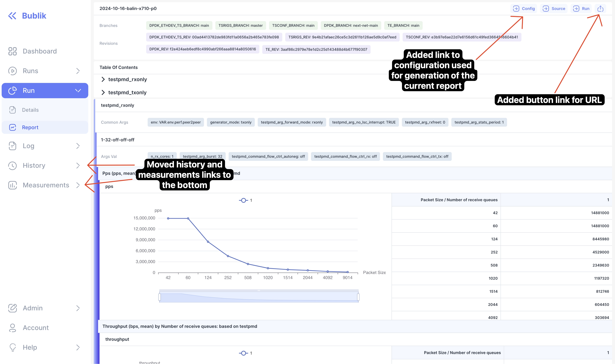Screen dimensions: 615x364
Task: Collapse sidebar with double-chevron icon
Action: pyautogui.click(x=12, y=16)
